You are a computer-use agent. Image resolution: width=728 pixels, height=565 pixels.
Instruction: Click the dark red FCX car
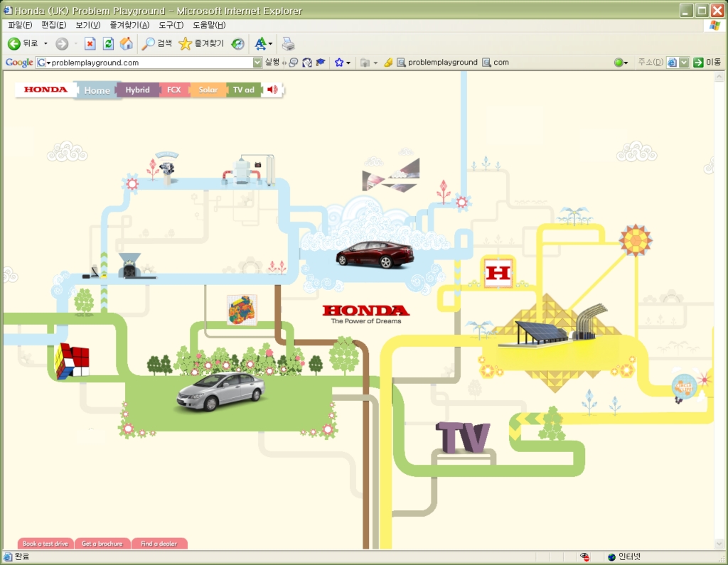(375, 254)
